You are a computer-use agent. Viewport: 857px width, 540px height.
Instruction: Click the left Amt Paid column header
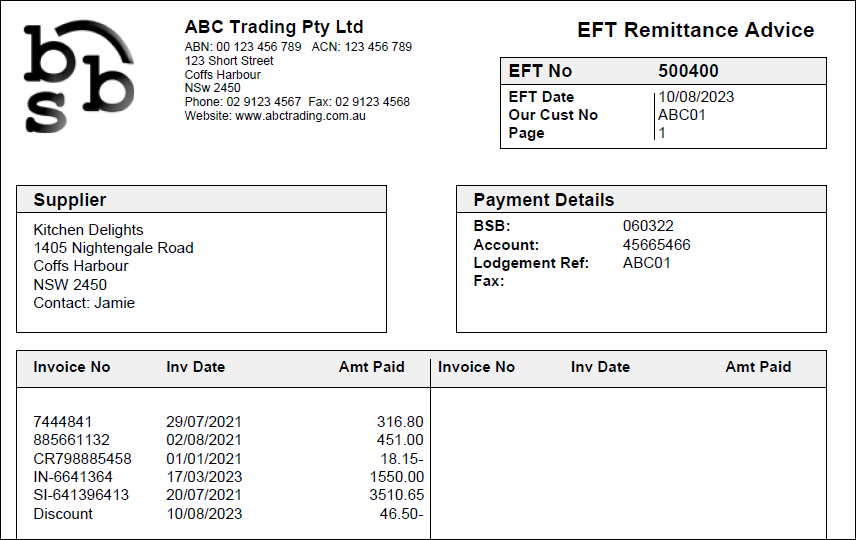point(371,367)
